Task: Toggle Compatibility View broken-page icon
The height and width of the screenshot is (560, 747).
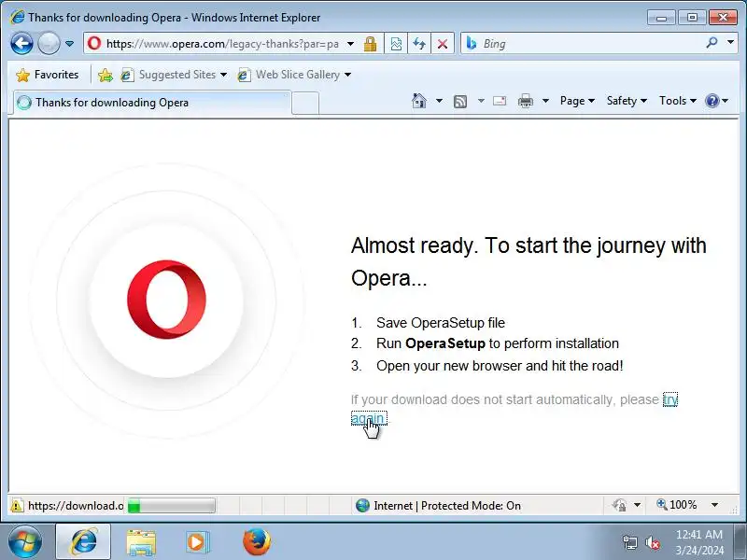Action: pyautogui.click(x=396, y=44)
